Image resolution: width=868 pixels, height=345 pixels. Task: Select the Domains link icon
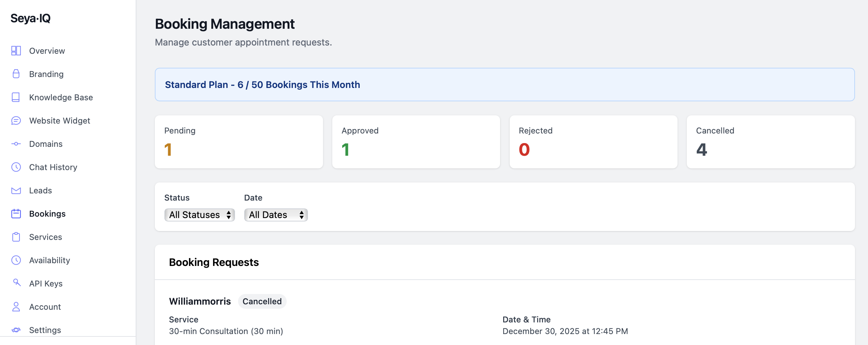point(16,144)
